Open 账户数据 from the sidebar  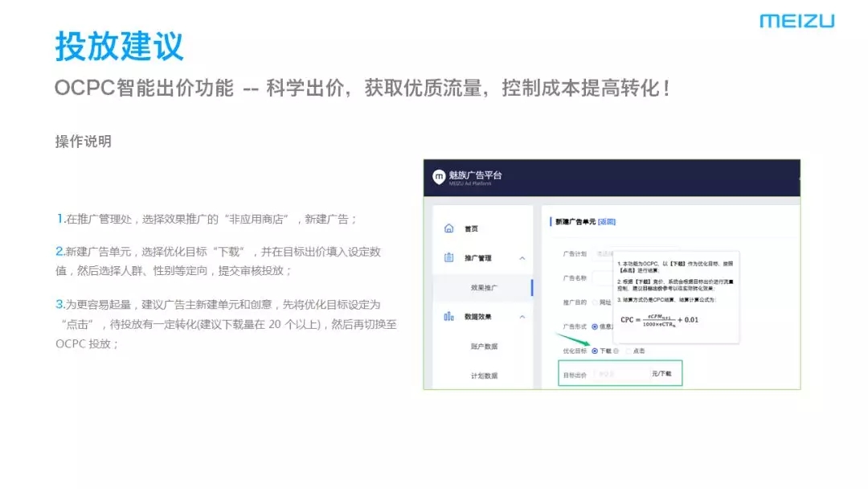click(485, 344)
